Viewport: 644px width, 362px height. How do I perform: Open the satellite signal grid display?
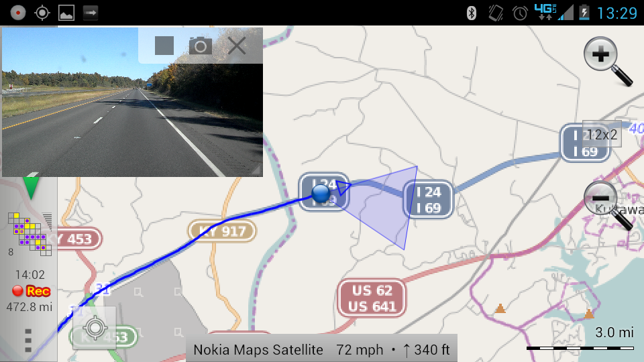(30, 234)
